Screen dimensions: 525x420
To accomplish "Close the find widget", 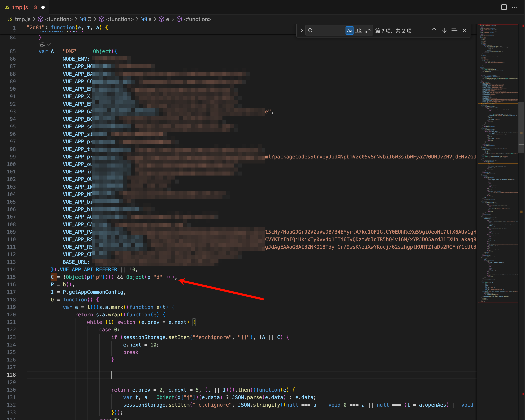I will point(465,30).
